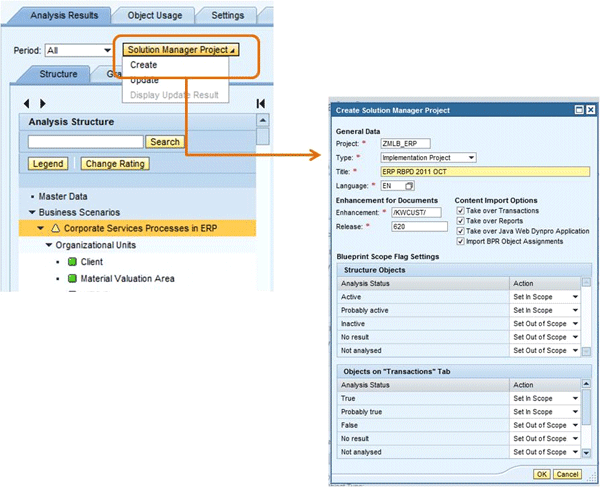Click the warning triangle on Corporate Services Processes

click(55, 229)
